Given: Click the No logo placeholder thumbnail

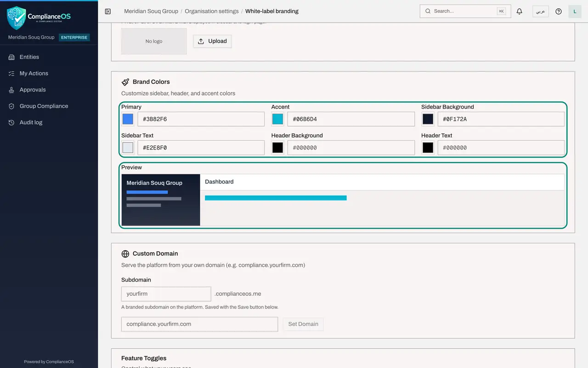Looking at the screenshot, I should pos(154,41).
